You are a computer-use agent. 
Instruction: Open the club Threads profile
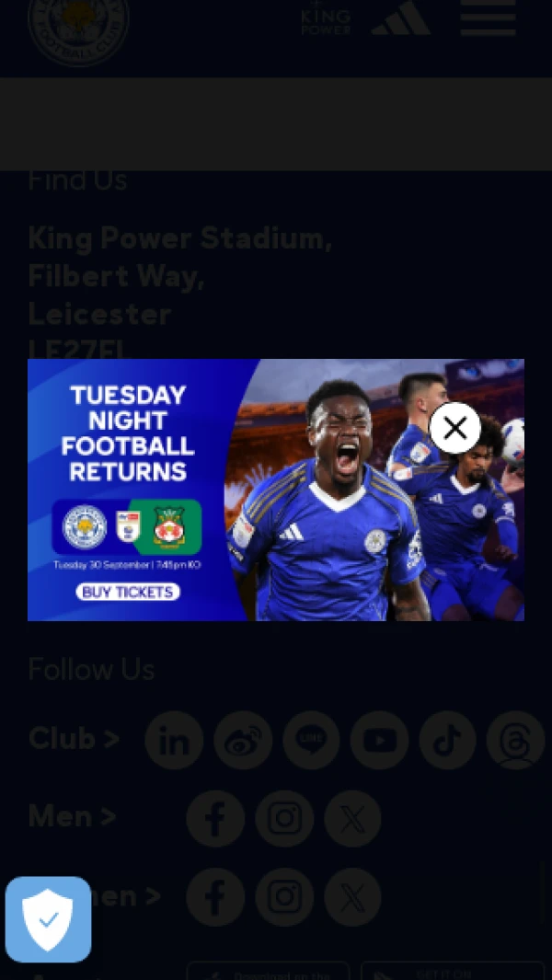coord(516,740)
